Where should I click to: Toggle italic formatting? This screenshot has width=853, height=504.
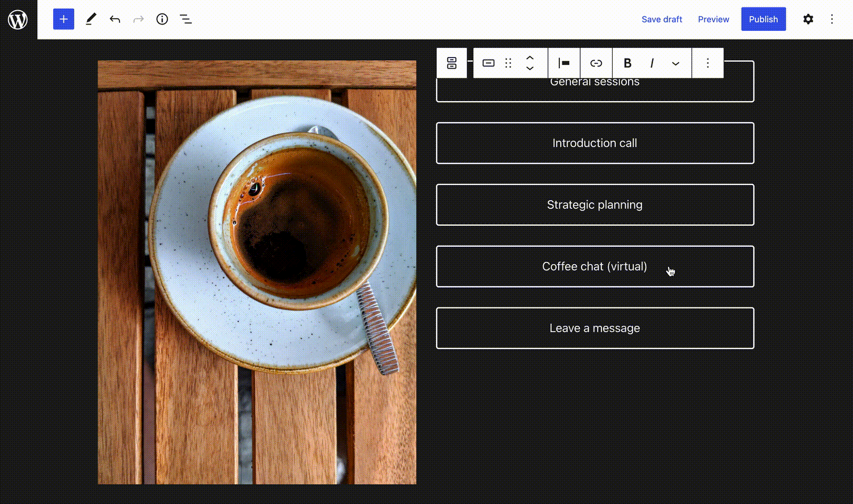[652, 63]
